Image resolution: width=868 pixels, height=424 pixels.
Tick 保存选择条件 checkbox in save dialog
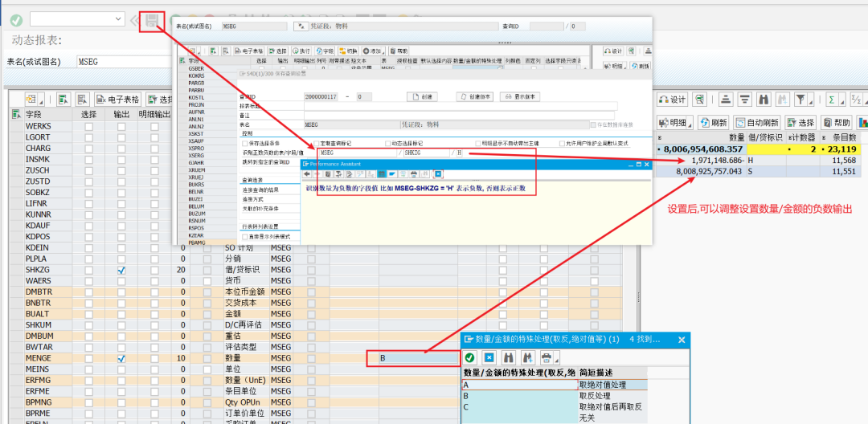point(244,143)
